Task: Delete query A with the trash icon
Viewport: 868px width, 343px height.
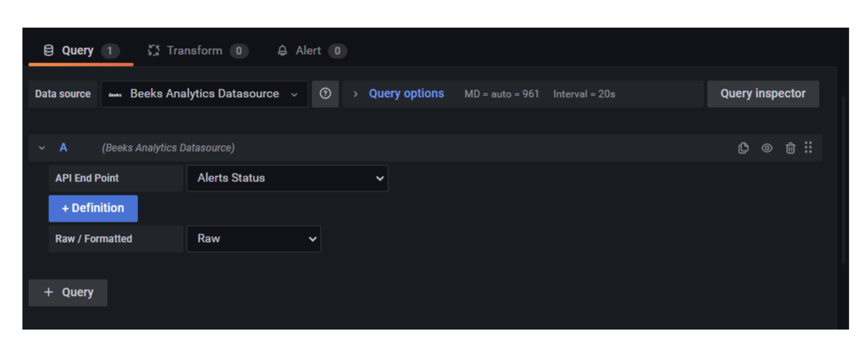Action: click(x=790, y=148)
